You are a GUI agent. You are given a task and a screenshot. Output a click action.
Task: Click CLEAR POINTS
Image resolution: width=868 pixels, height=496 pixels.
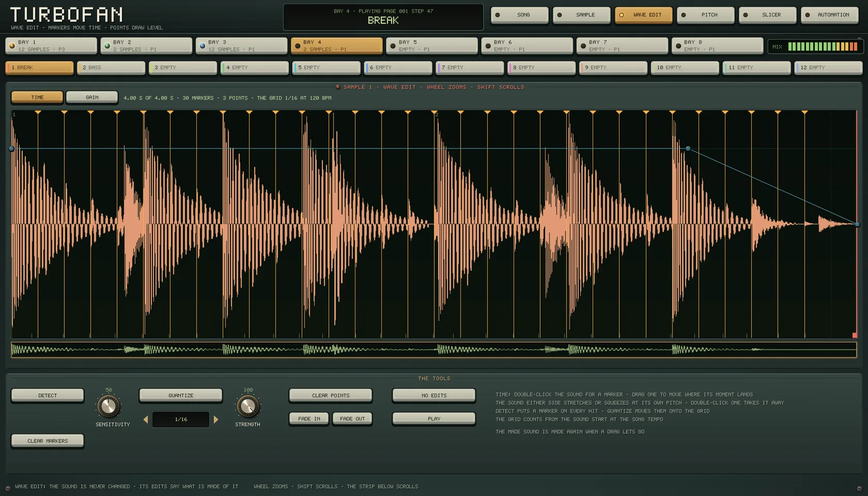pos(331,395)
